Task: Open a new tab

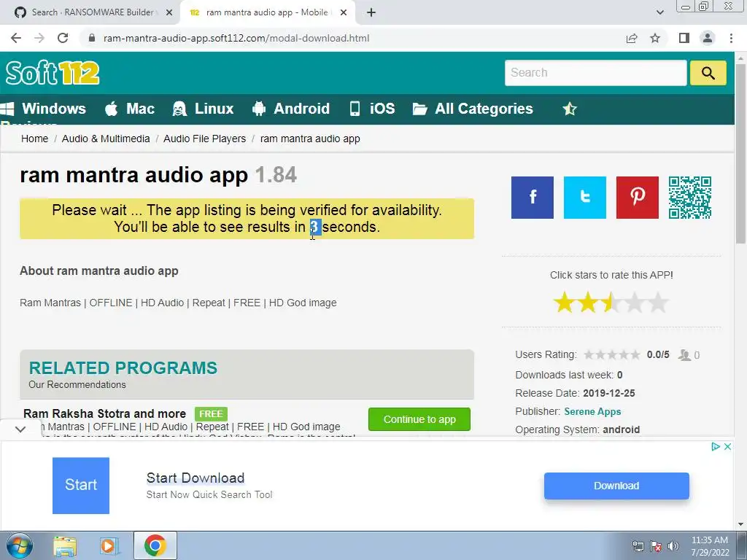Action: coord(371,13)
